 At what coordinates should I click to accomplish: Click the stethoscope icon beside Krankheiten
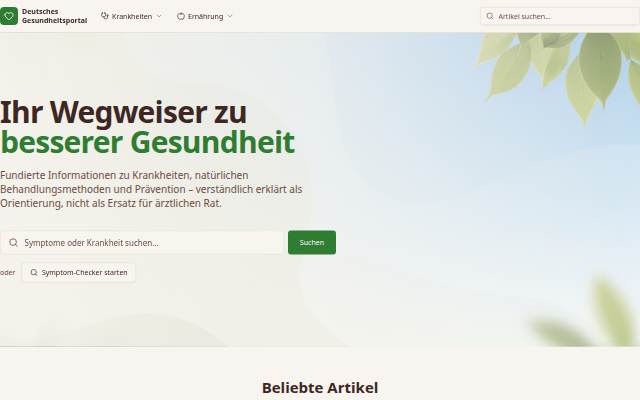tap(105, 16)
